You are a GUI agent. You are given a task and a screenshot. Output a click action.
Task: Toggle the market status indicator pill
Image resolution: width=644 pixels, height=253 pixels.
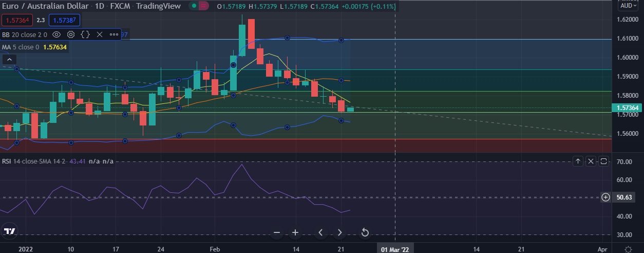[200, 6]
